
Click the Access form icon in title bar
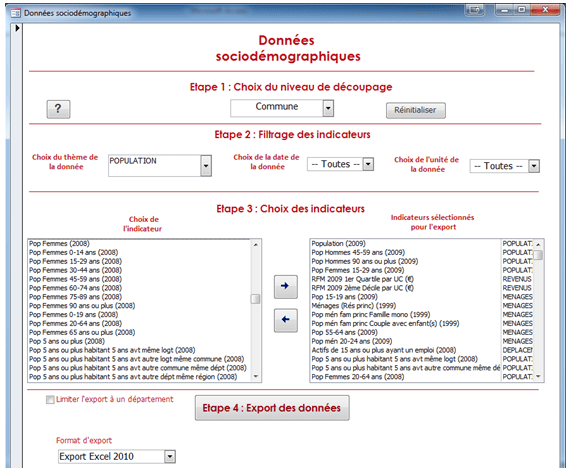[x=16, y=13]
